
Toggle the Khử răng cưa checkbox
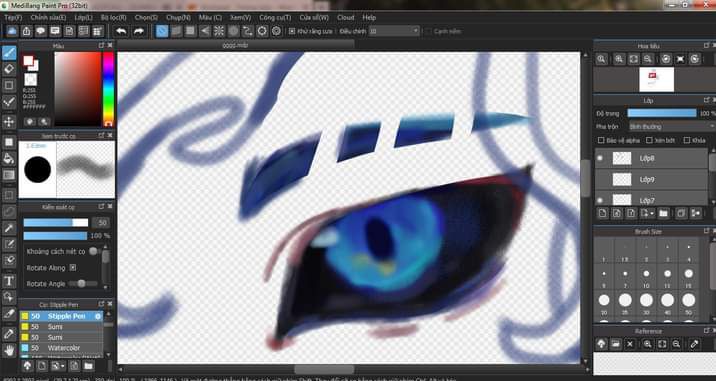point(292,31)
